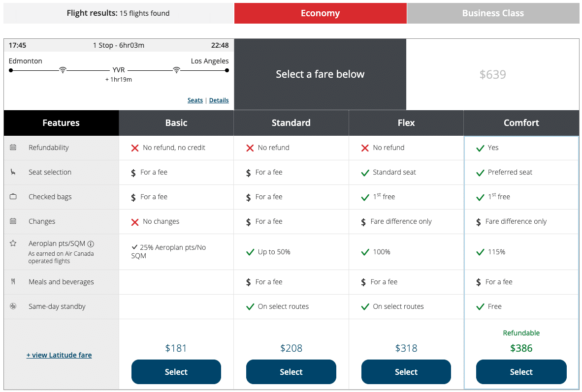
Task: Click the Meals and beverages cutlery icon
Action: click(x=13, y=282)
